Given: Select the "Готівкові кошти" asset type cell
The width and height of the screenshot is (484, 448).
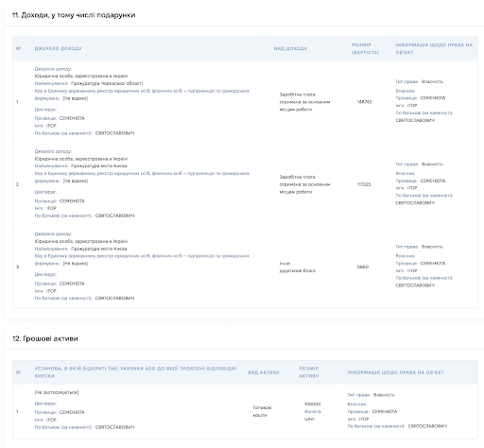Looking at the screenshot, I should point(262,411).
